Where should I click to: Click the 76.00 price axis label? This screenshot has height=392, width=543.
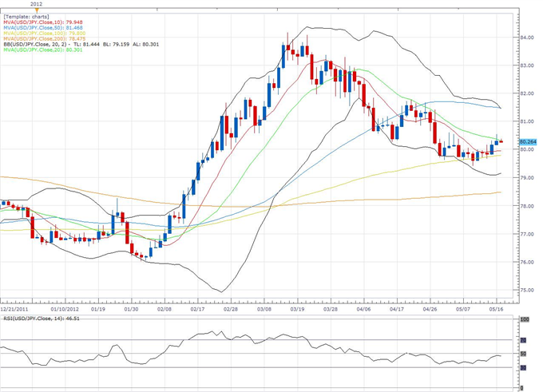(527, 262)
